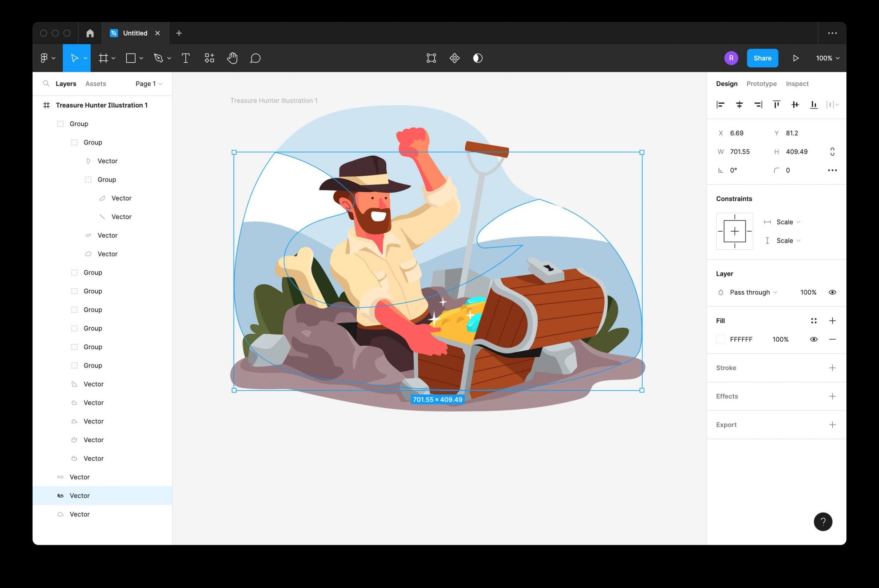
Task: Enable constrain proportions for width and height
Action: pyautogui.click(x=832, y=151)
